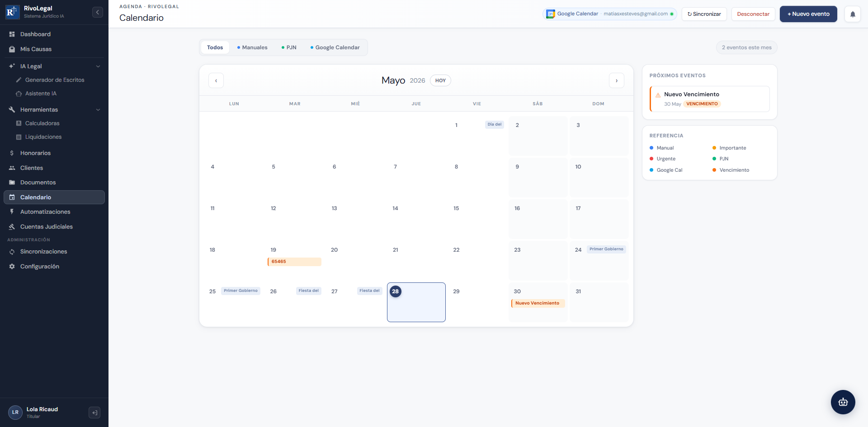
Task: Filter by Manuales events
Action: (252, 47)
